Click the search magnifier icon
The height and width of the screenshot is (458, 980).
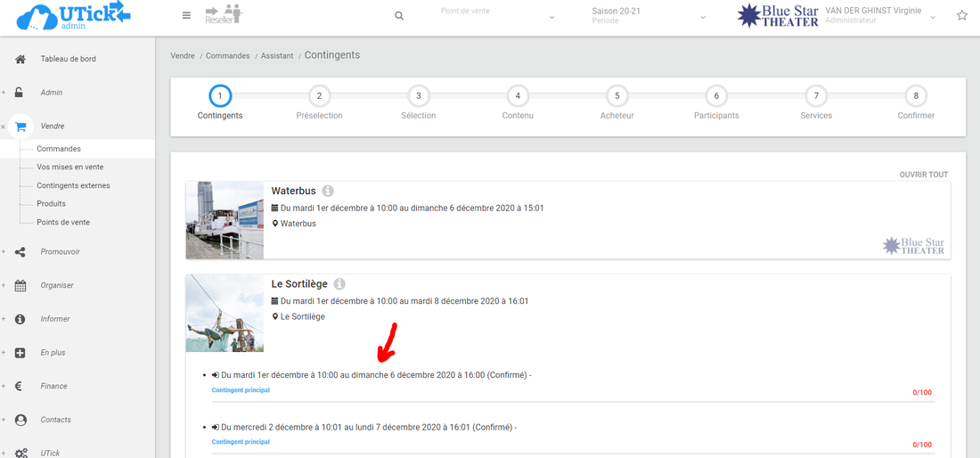click(399, 16)
